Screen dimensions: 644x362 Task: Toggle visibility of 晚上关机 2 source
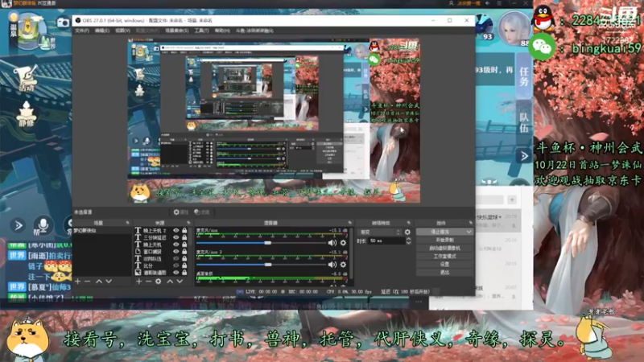(x=176, y=231)
